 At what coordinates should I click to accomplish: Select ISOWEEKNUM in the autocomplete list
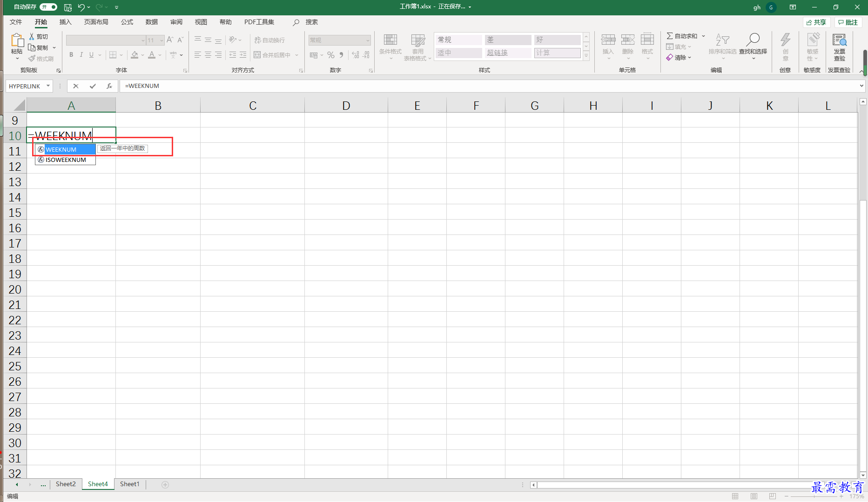coord(66,160)
